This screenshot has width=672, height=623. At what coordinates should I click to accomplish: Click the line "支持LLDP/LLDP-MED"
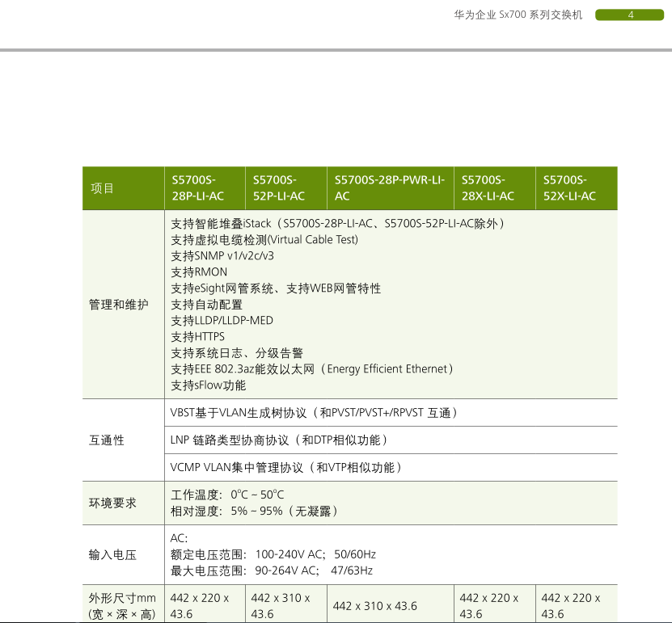(222, 321)
